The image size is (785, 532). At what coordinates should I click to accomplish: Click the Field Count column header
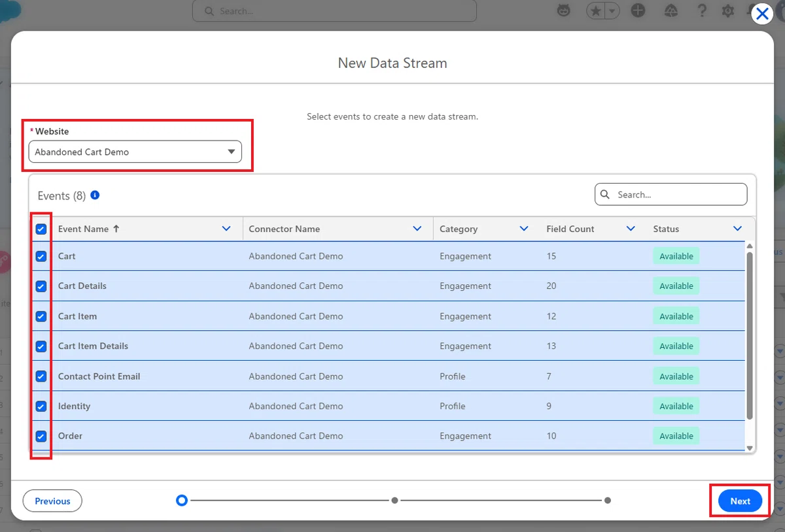coord(570,229)
